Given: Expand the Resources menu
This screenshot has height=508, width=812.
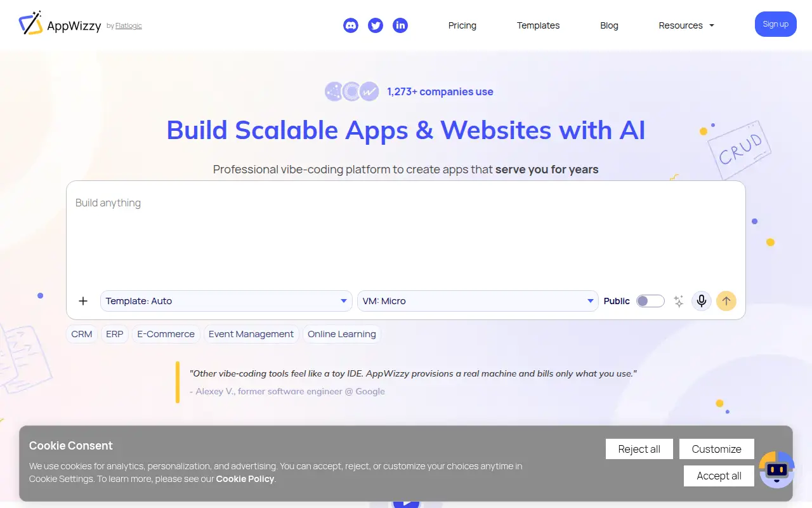Looking at the screenshot, I should (686, 25).
